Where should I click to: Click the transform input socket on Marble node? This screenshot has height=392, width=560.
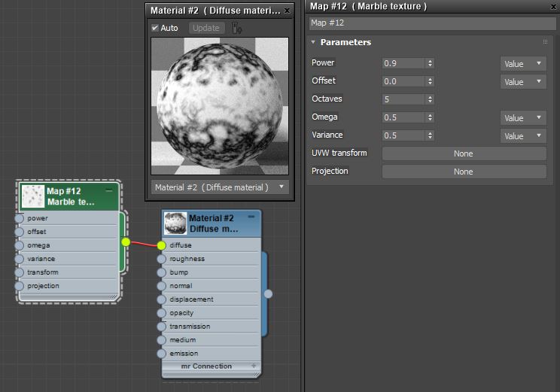20,272
